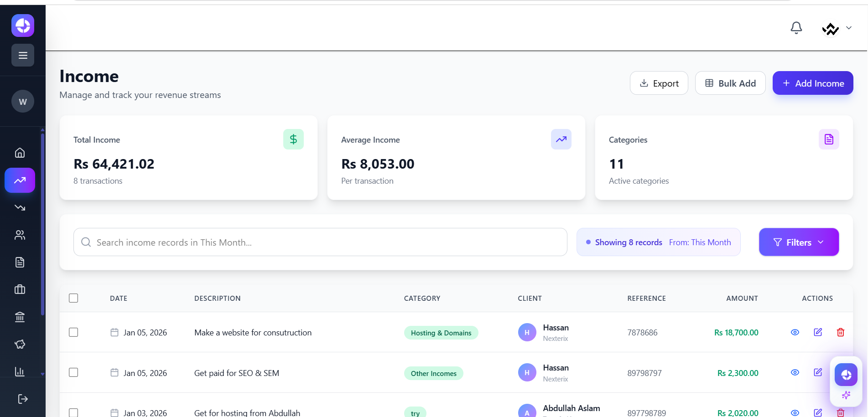The image size is (868, 417).
Task: Open the Invoices document icon in sidebar
Action: pos(20,262)
